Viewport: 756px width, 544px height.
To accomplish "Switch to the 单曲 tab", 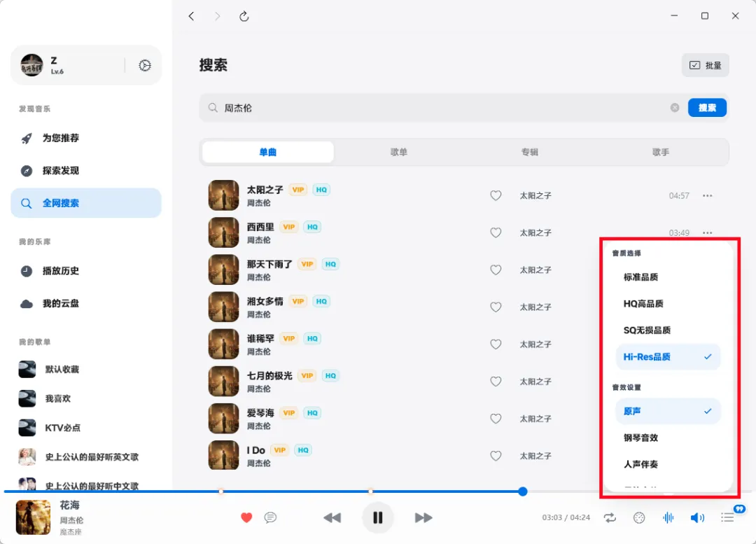I will [x=268, y=152].
